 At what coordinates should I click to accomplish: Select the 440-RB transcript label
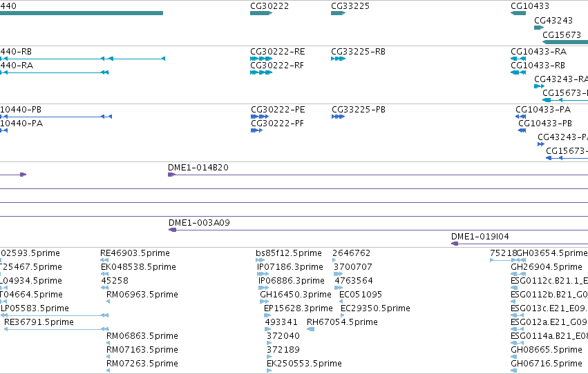16,51
